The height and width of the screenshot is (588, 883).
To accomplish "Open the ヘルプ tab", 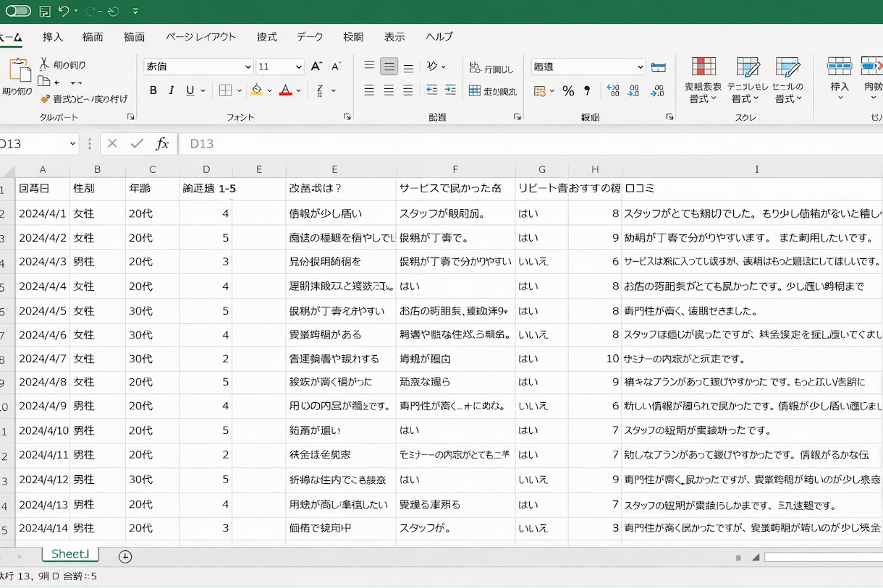I will click(439, 37).
